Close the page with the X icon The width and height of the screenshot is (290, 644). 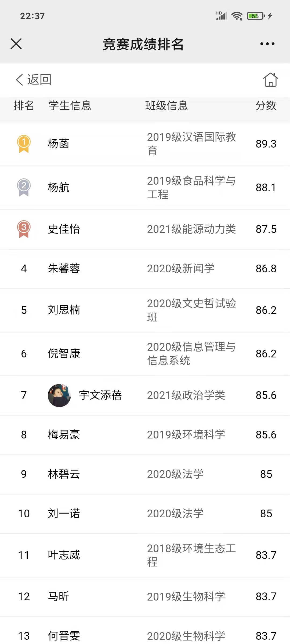click(x=16, y=44)
